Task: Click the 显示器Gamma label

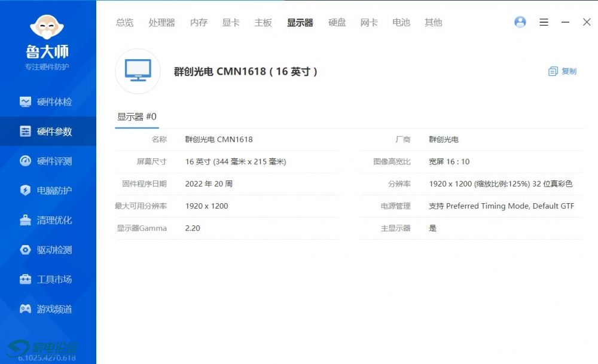Action: 142,228
